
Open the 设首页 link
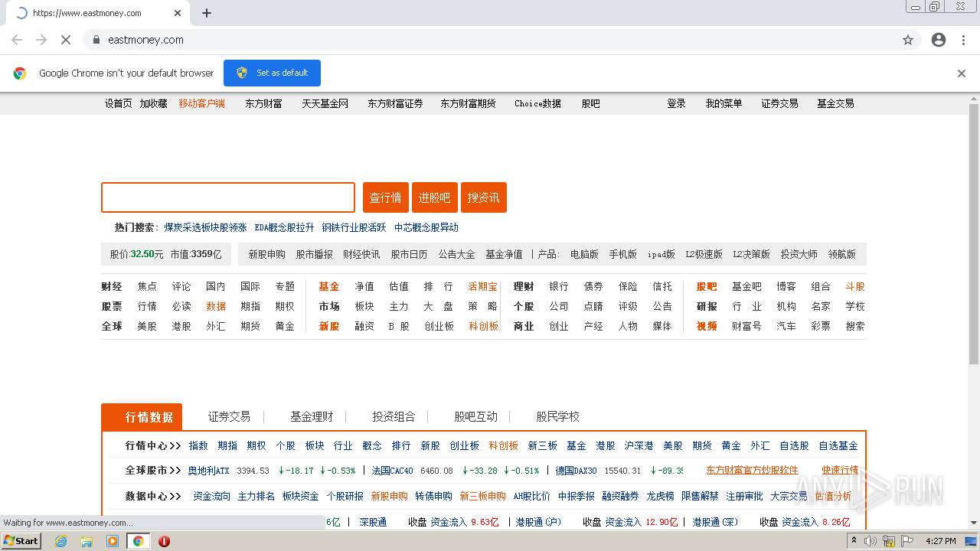coord(118,103)
